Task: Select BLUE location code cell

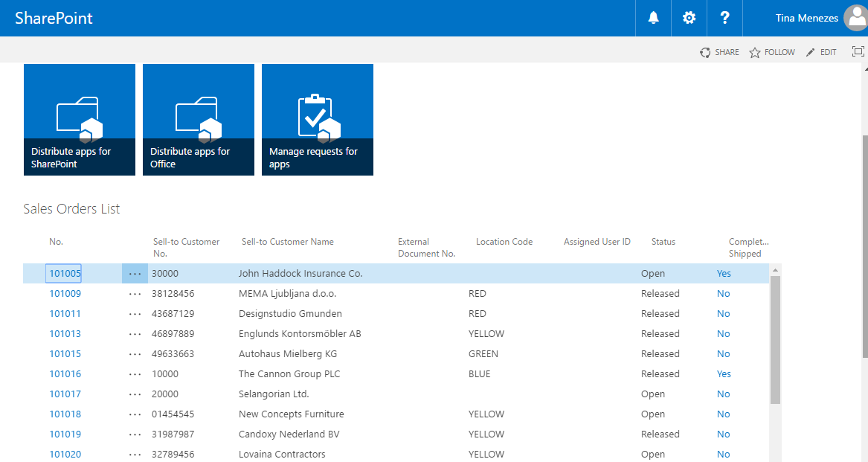Action: (480, 374)
